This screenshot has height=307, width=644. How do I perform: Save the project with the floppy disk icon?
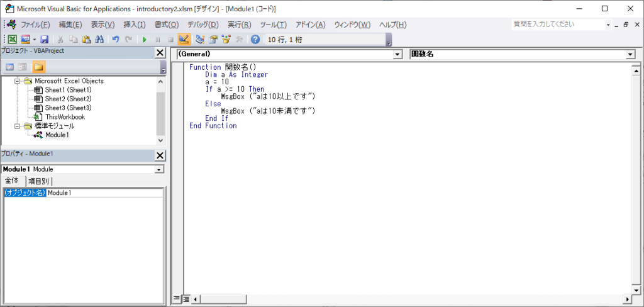pyautogui.click(x=44, y=39)
